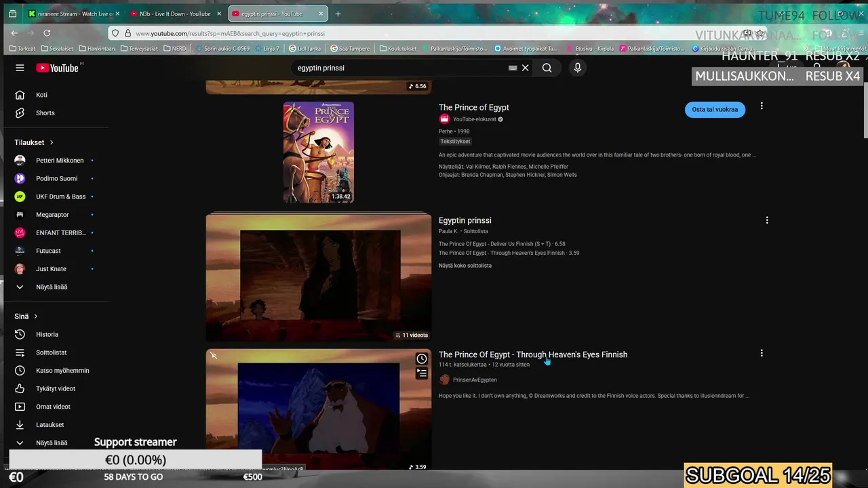
Task: Open browser tab list dropdown
Action: [12, 14]
